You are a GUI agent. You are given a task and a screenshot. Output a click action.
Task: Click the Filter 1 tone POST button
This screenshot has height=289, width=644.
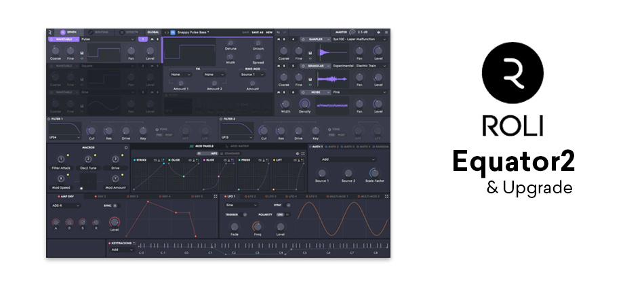point(169,135)
